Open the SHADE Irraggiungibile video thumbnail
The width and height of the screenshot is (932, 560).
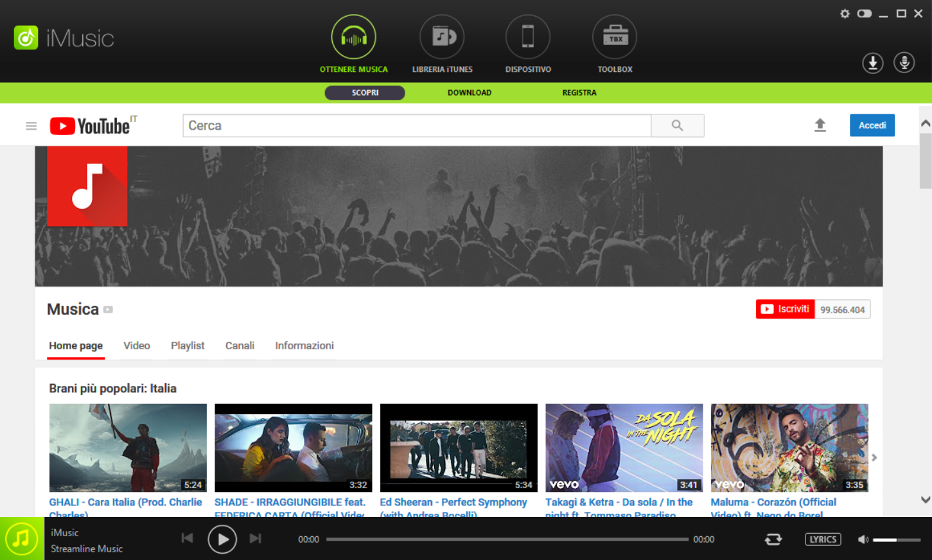[293, 448]
